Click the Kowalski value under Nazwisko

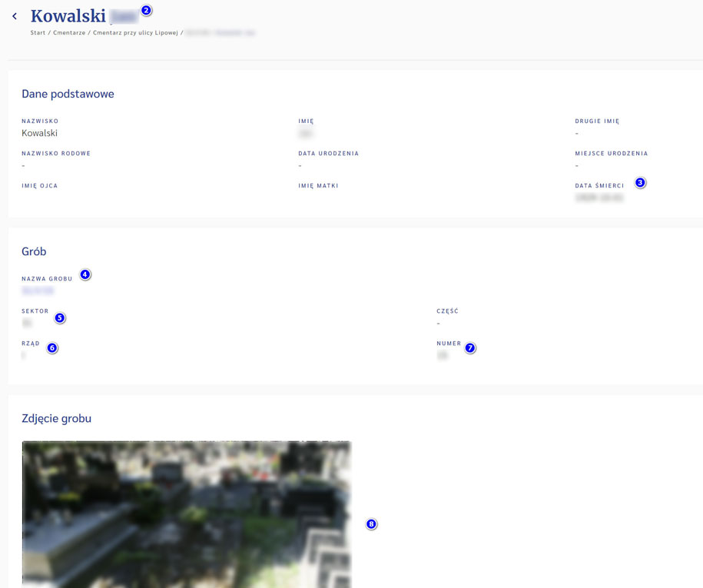point(39,133)
